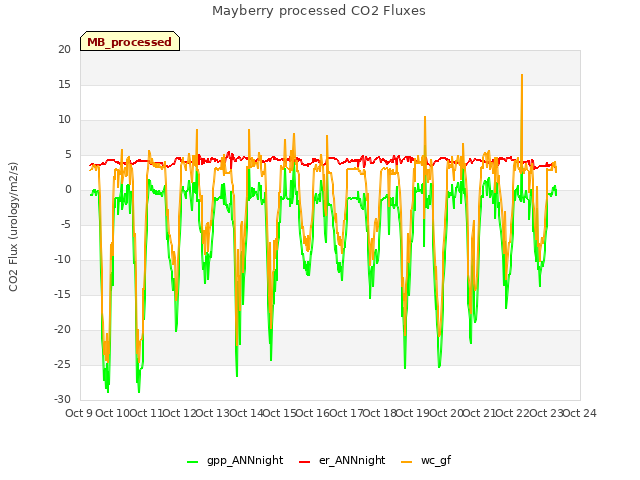
Task: Click the MB_processed label box
Action: 130,41
